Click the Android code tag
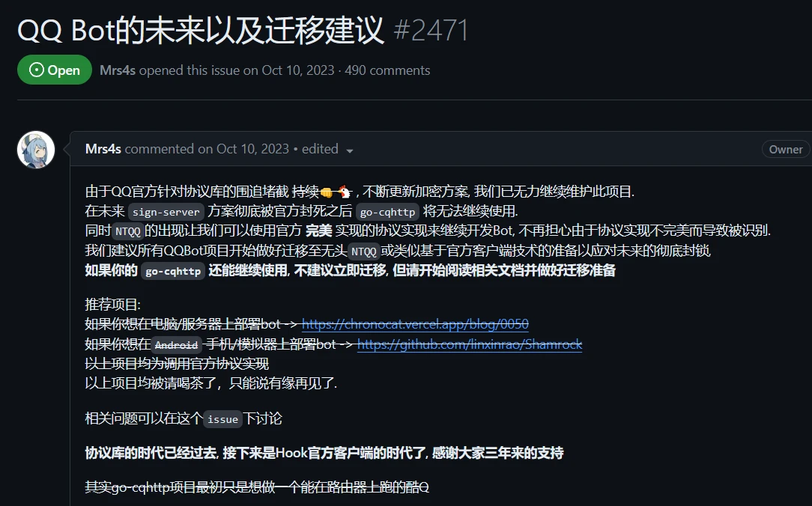The image size is (812, 506). (x=176, y=345)
